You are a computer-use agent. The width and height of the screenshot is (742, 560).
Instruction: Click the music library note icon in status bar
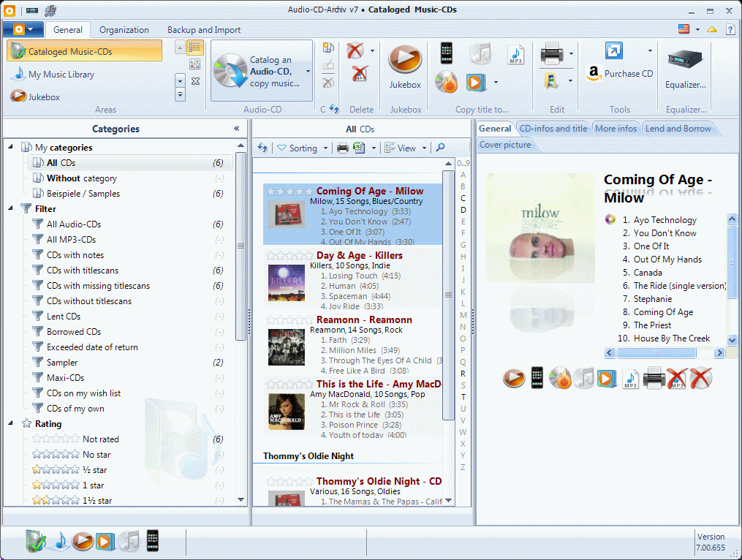(61, 541)
